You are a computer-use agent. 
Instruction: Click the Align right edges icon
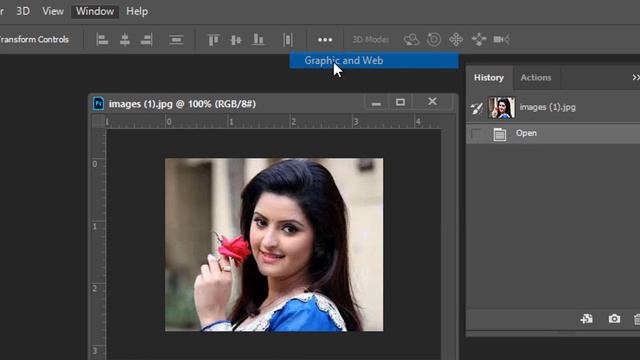click(147, 40)
